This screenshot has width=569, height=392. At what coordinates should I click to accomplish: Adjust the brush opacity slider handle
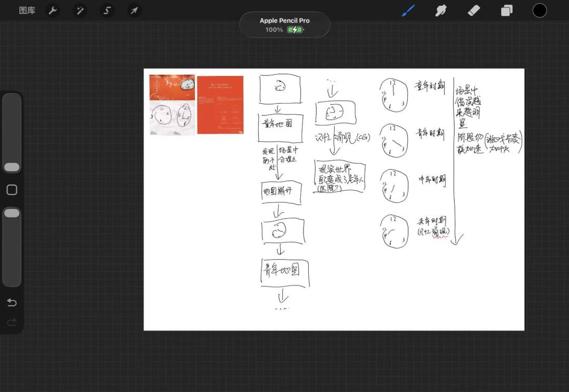pyautogui.click(x=12, y=213)
